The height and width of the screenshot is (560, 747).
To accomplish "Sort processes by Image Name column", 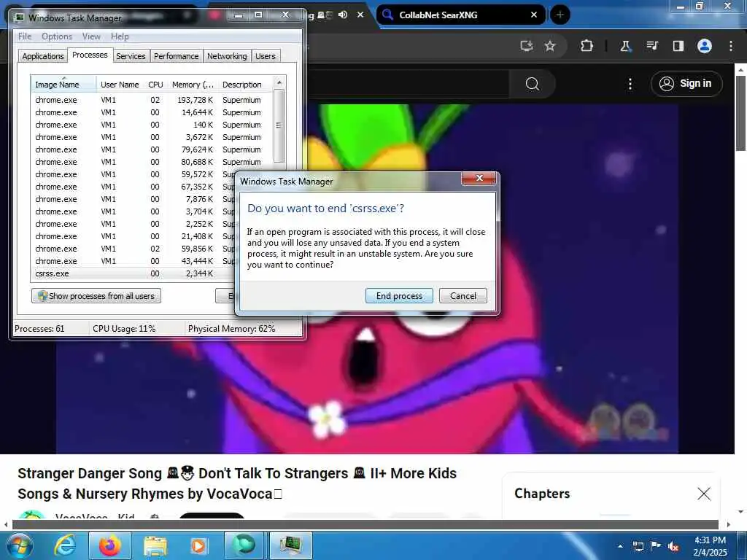I will tap(64, 85).
